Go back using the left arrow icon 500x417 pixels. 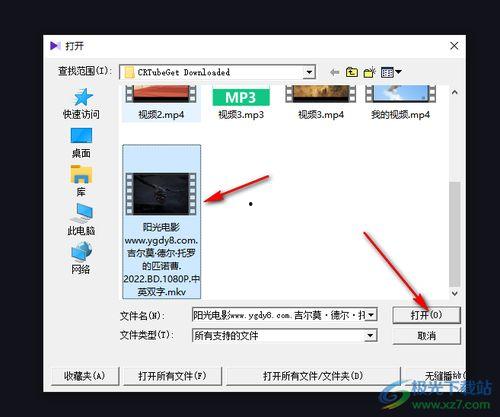click(x=335, y=72)
